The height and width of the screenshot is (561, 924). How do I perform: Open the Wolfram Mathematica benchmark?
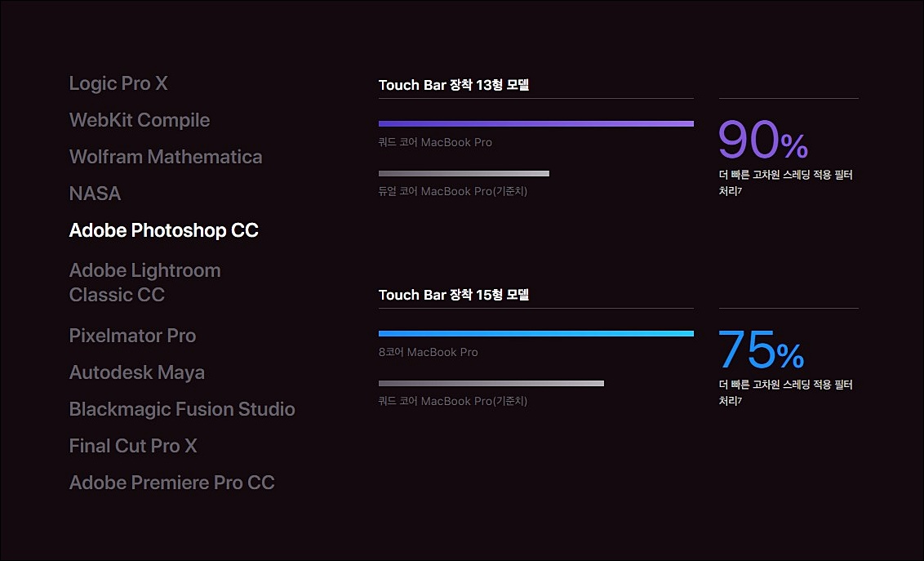click(166, 157)
